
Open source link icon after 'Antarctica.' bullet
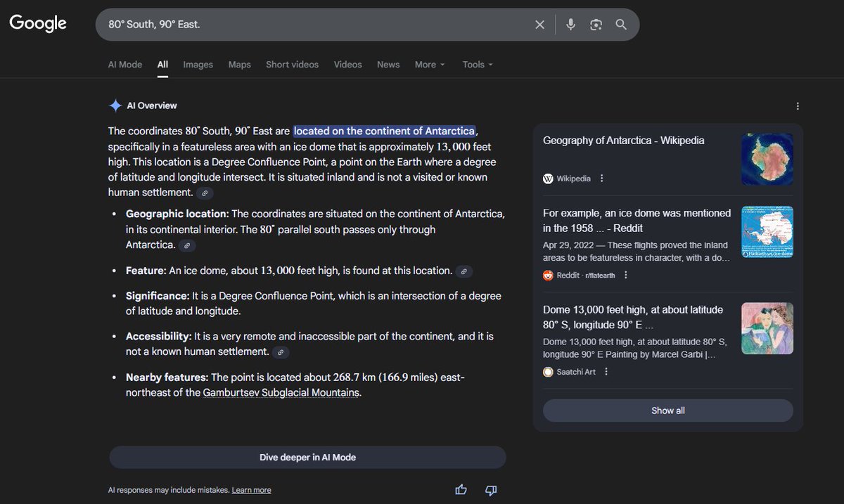186,245
